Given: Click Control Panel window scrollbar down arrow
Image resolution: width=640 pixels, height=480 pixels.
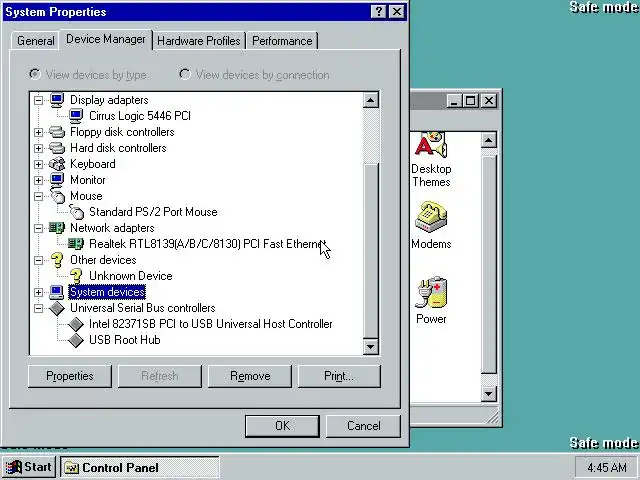Looking at the screenshot, I should point(489,394).
